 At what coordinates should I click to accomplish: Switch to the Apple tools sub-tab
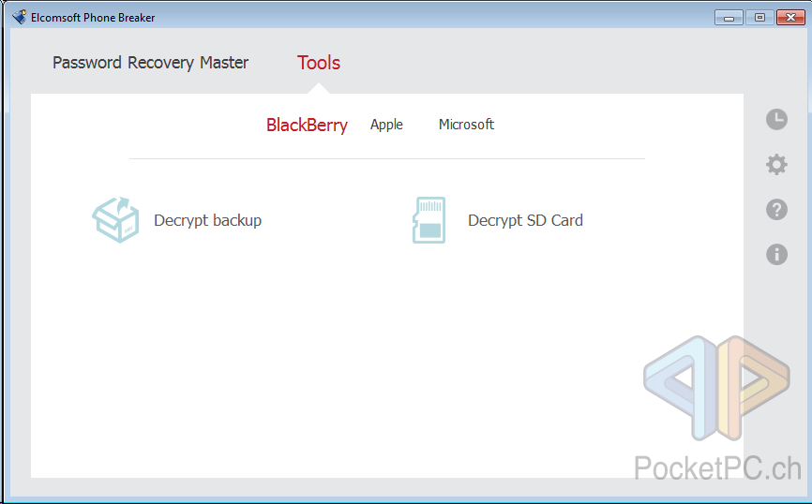coord(386,125)
